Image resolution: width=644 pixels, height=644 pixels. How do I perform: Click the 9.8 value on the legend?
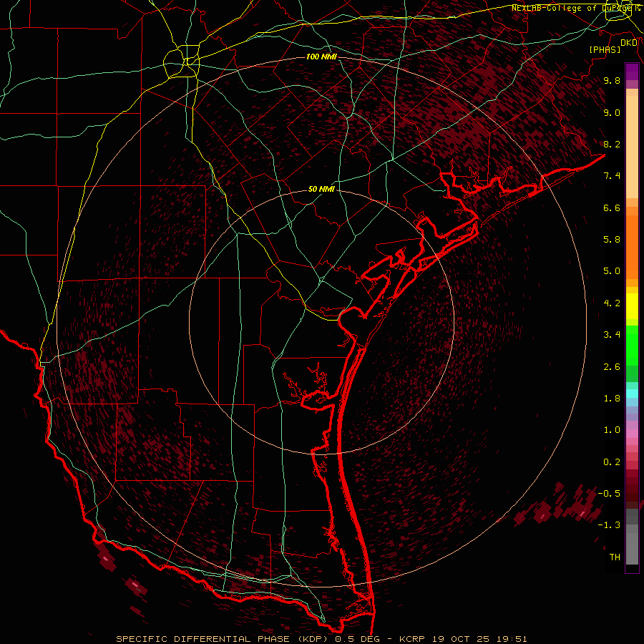point(612,80)
